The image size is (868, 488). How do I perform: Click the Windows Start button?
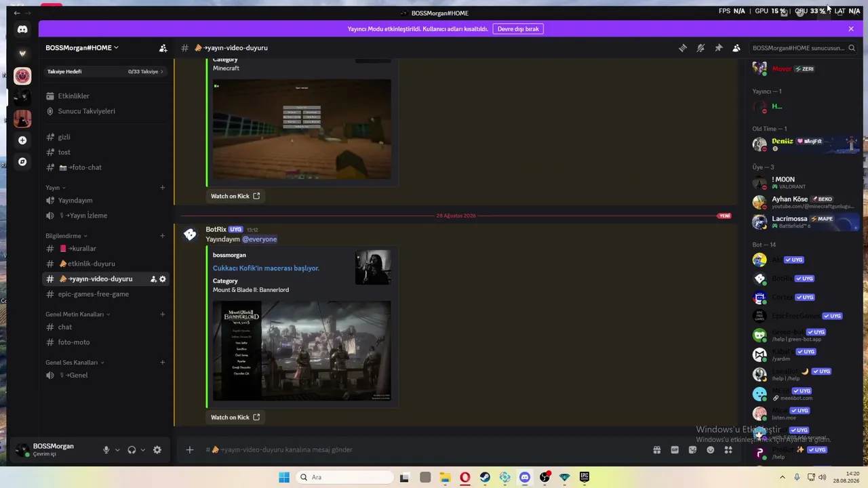point(284,477)
